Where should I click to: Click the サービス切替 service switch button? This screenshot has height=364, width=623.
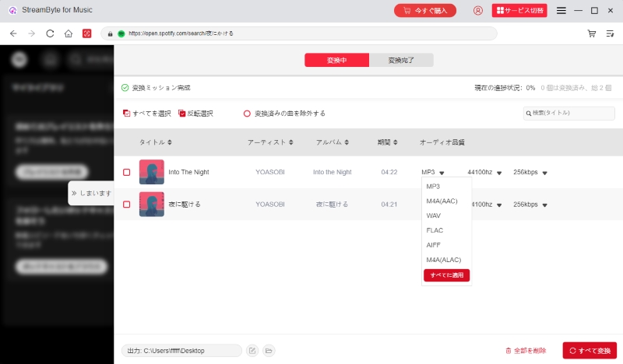(519, 11)
